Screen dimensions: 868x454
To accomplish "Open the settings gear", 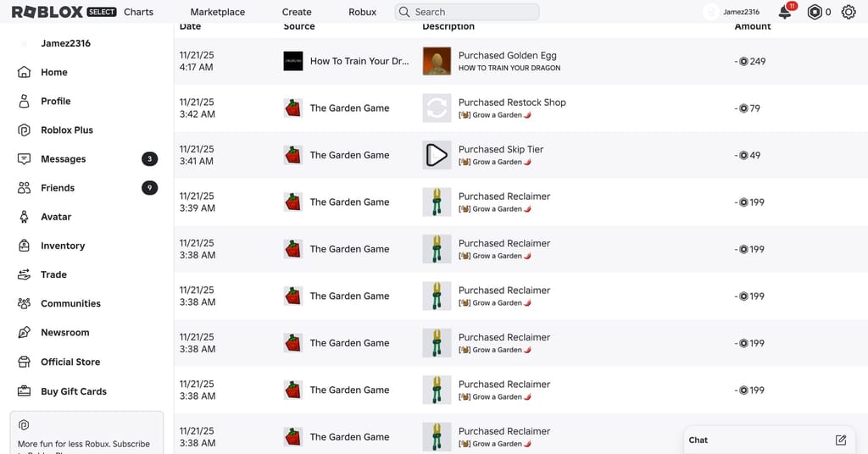I will tap(848, 12).
